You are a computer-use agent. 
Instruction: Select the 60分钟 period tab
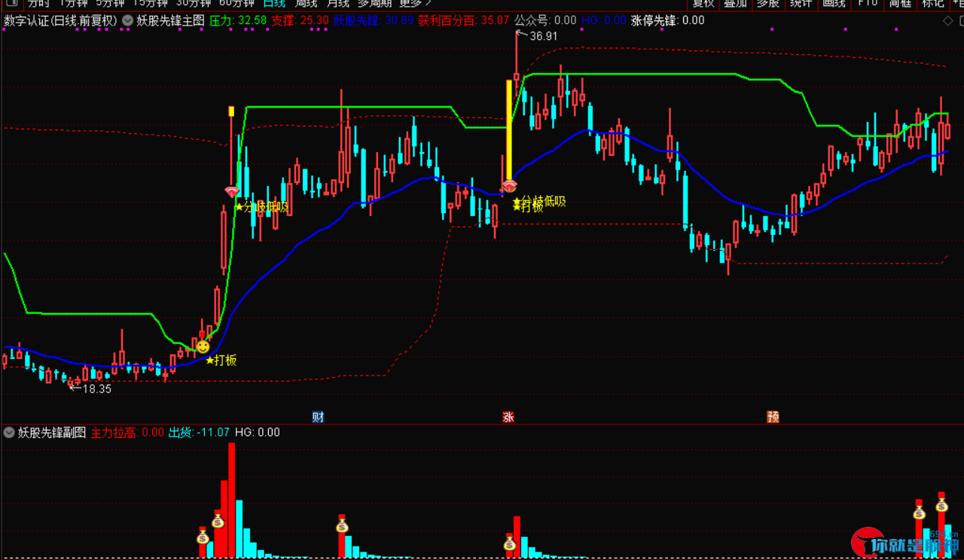pos(236,3)
